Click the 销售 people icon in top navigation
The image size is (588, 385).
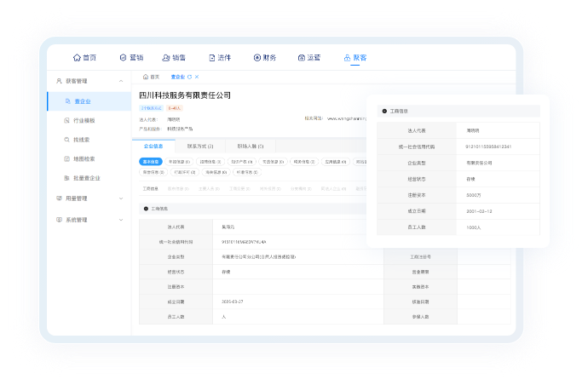165,58
